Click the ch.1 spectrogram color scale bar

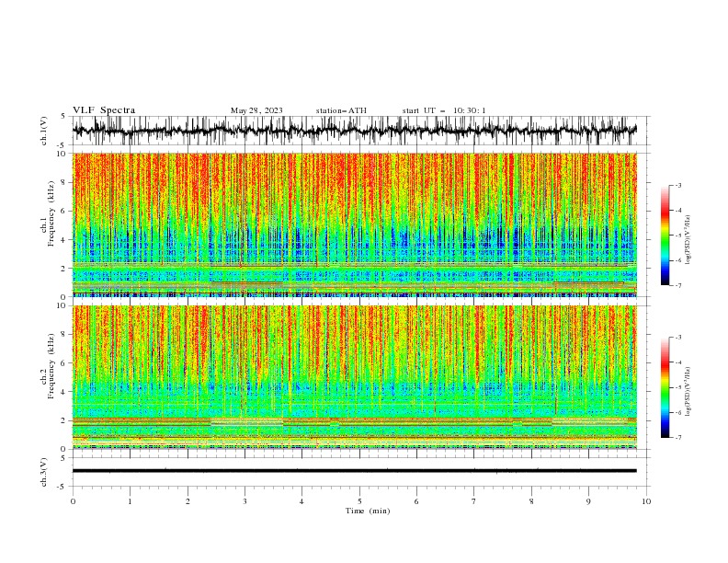pyautogui.click(x=665, y=236)
